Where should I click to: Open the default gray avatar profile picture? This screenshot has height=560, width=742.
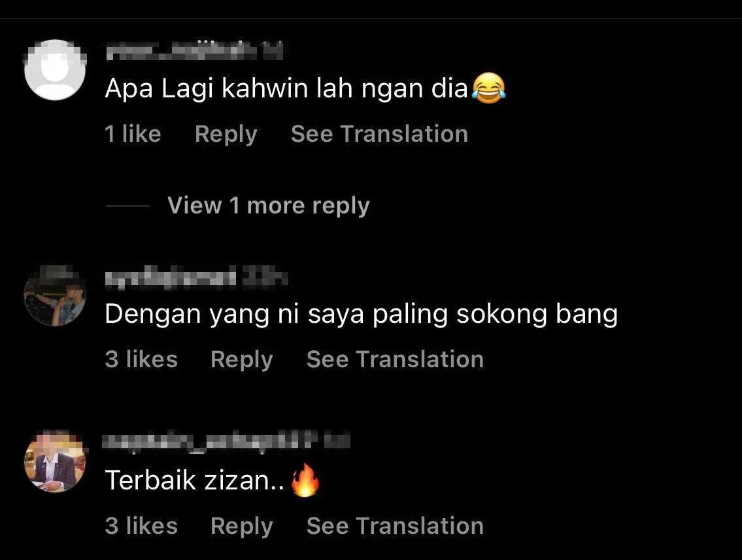click(55, 69)
